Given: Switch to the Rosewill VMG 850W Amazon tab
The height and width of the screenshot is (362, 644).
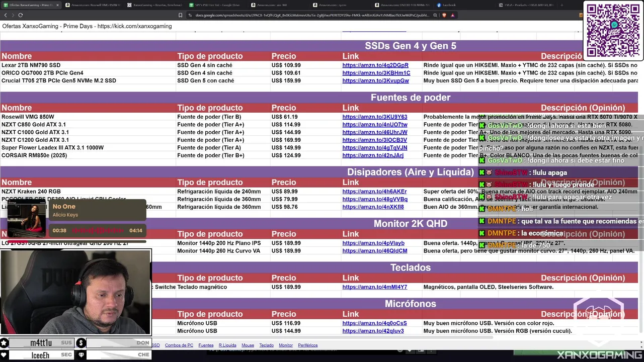Looking at the screenshot, I should click(x=93, y=5).
